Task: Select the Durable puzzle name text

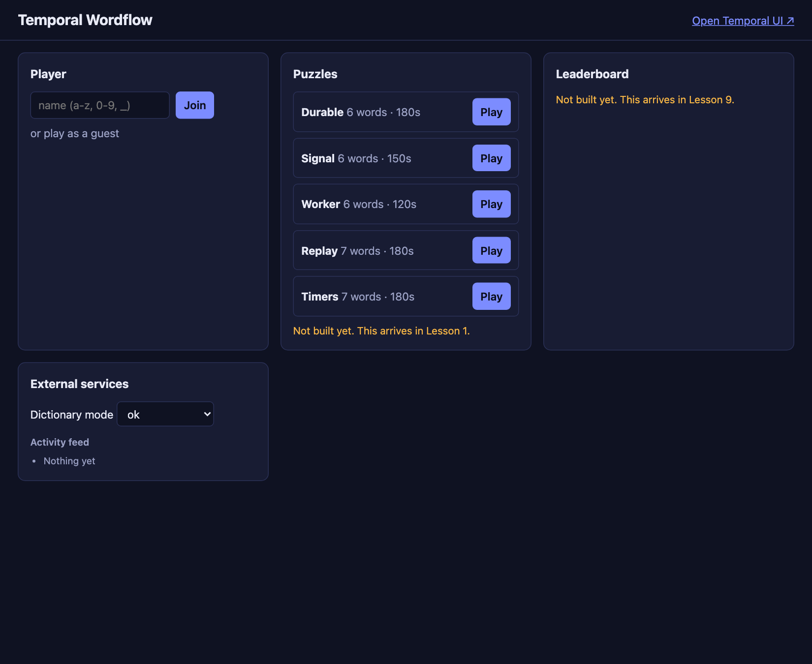Action: 322,112
